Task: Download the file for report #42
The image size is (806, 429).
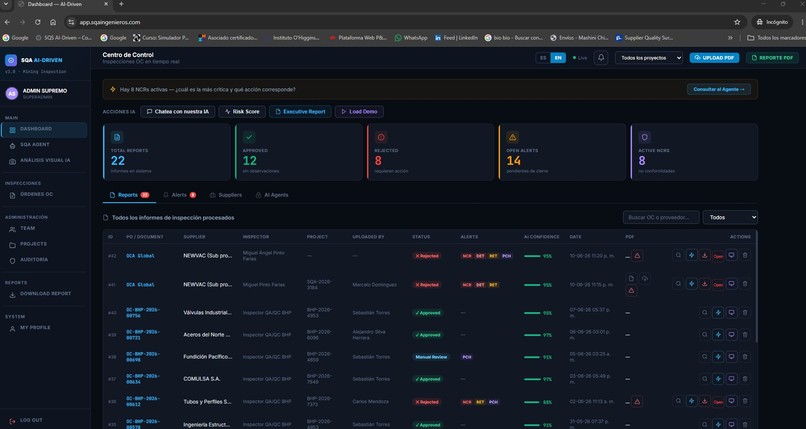Action: (x=705, y=255)
